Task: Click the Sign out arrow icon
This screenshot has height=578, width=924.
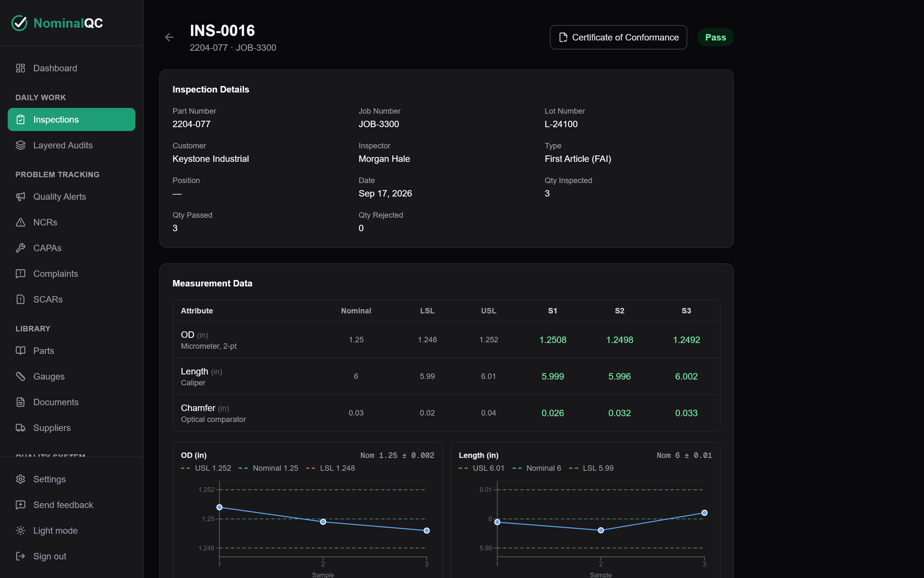Action: point(21,556)
